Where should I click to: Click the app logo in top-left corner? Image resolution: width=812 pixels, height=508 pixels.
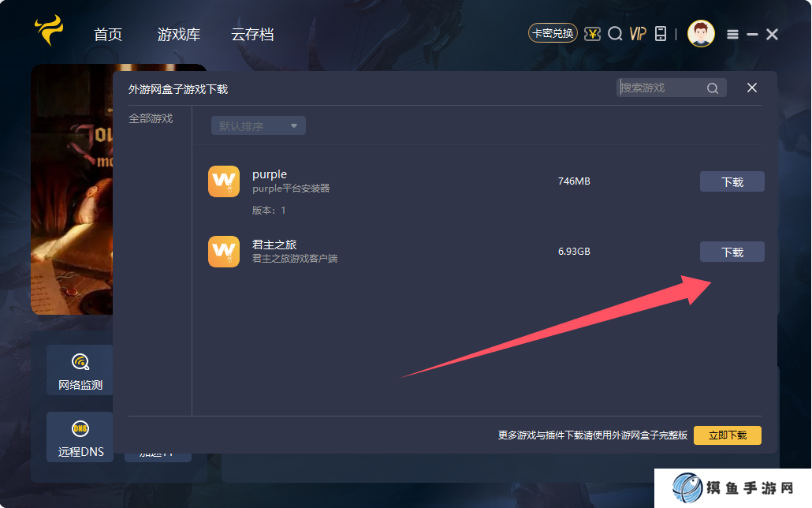coord(47,33)
